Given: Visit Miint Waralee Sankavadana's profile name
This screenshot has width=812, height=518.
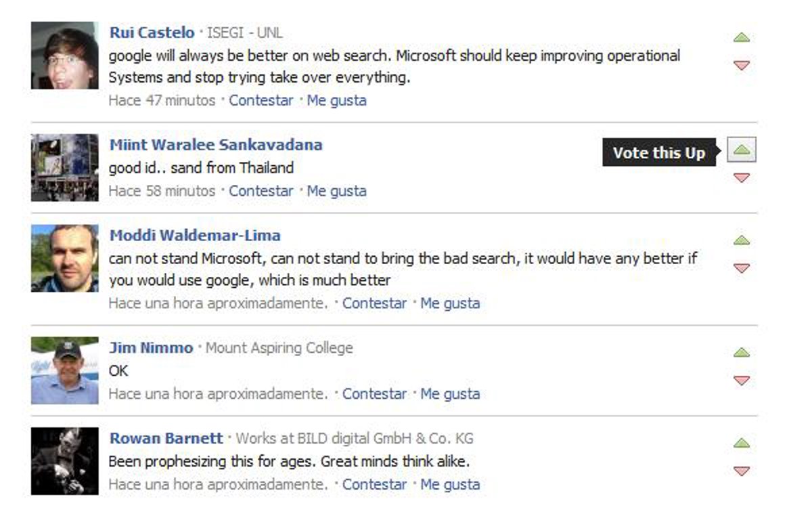Looking at the screenshot, I should point(216,145).
